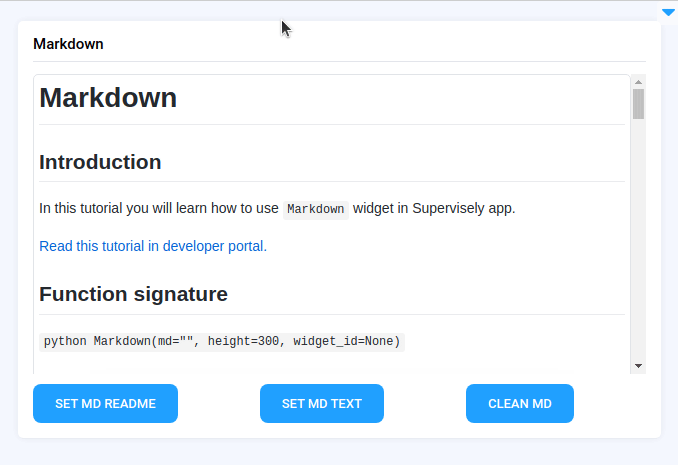The height and width of the screenshot is (465, 678).
Task: Click the scrollbar up arrow
Action: point(638,81)
